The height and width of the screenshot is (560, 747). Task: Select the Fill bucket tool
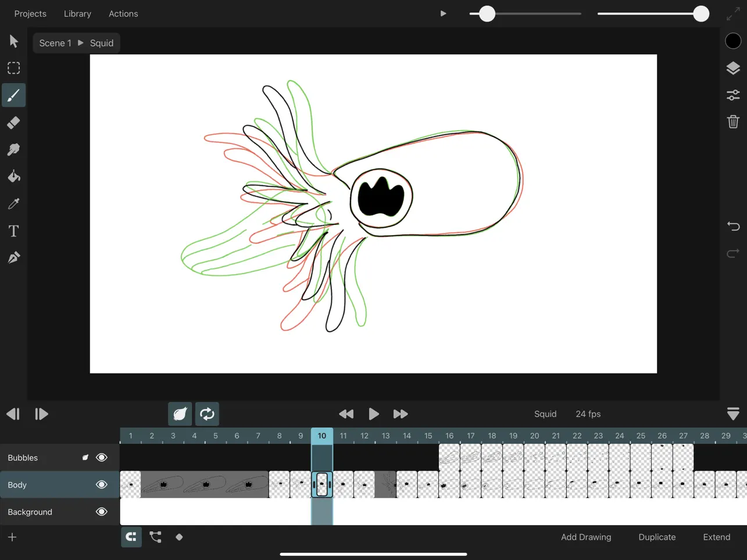pyautogui.click(x=13, y=176)
